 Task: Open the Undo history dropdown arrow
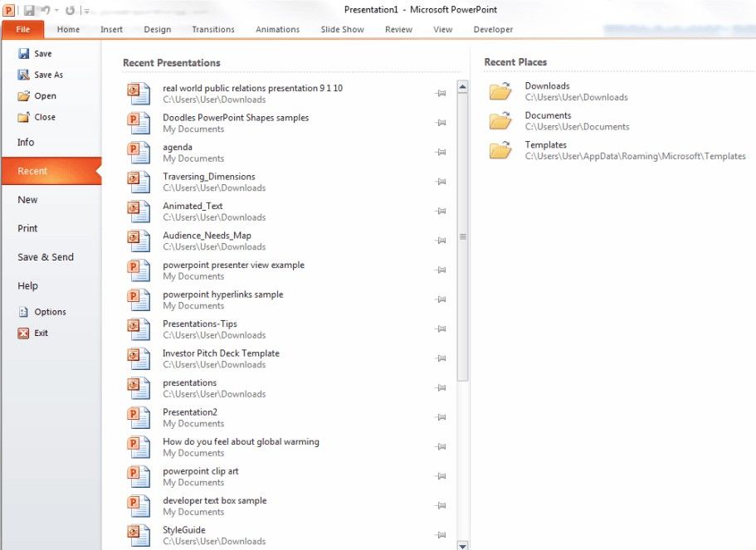click(56, 10)
